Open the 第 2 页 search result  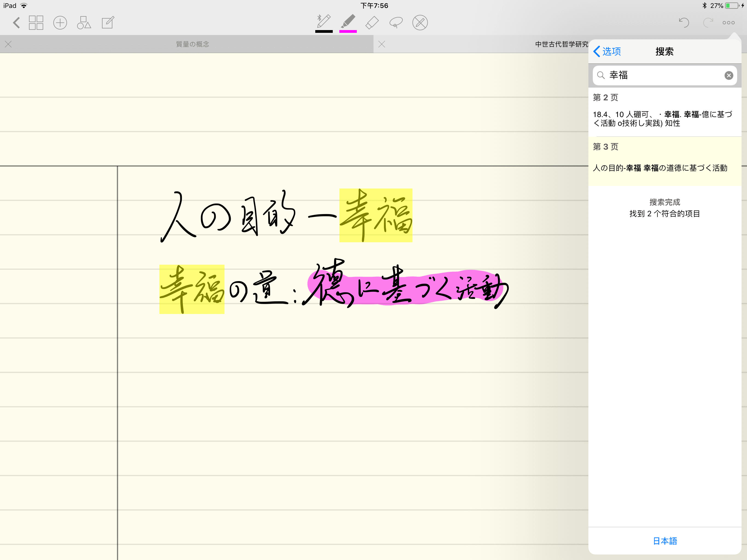[x=664, y=112]
